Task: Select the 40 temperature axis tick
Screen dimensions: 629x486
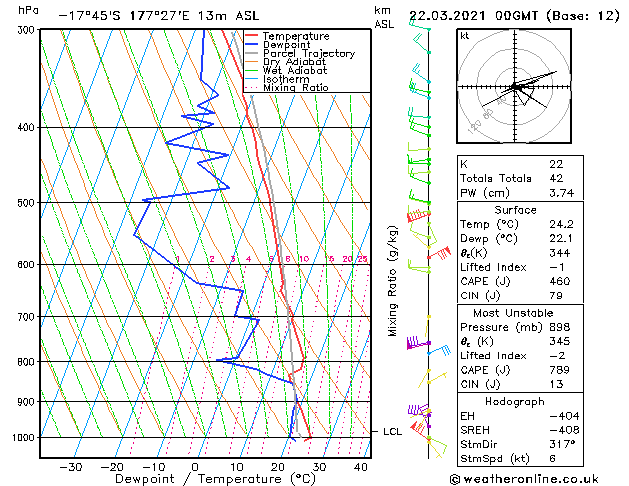Action: click(361, 467)
